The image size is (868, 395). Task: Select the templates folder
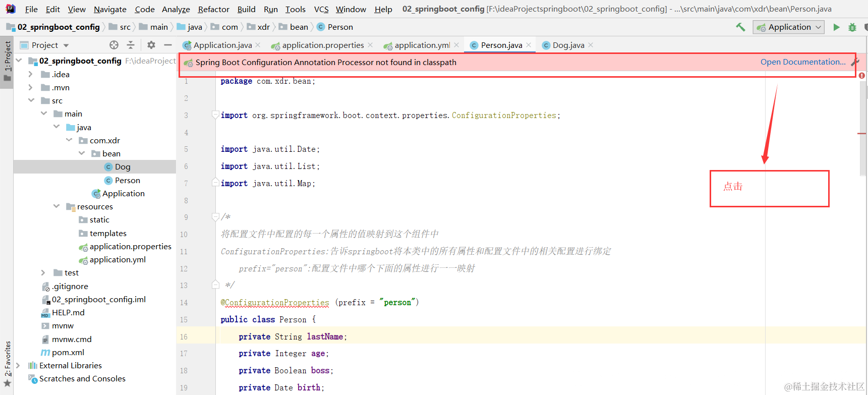pyautogui.click(x=102, y=233)
